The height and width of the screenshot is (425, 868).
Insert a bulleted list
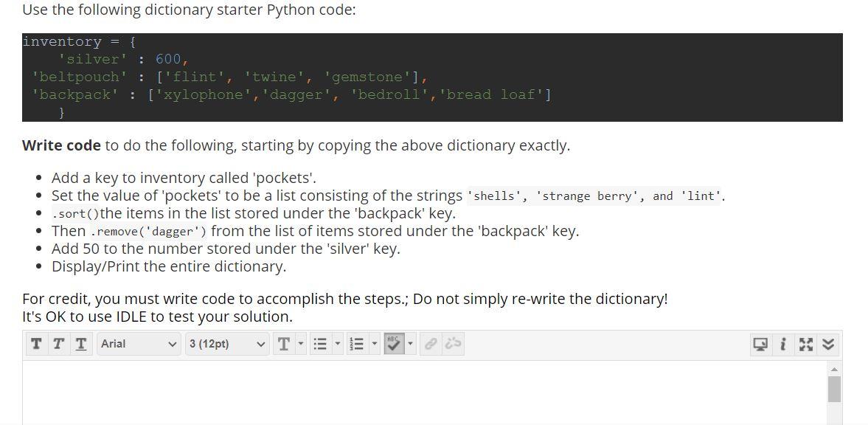(320, 344)
